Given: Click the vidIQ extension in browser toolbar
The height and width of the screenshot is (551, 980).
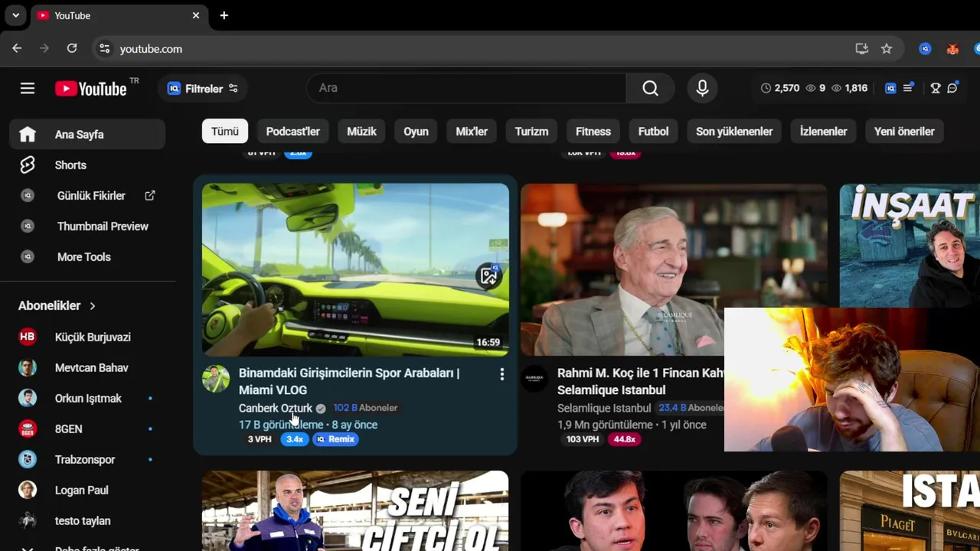Looking at the screenshot, I should 925,49.
